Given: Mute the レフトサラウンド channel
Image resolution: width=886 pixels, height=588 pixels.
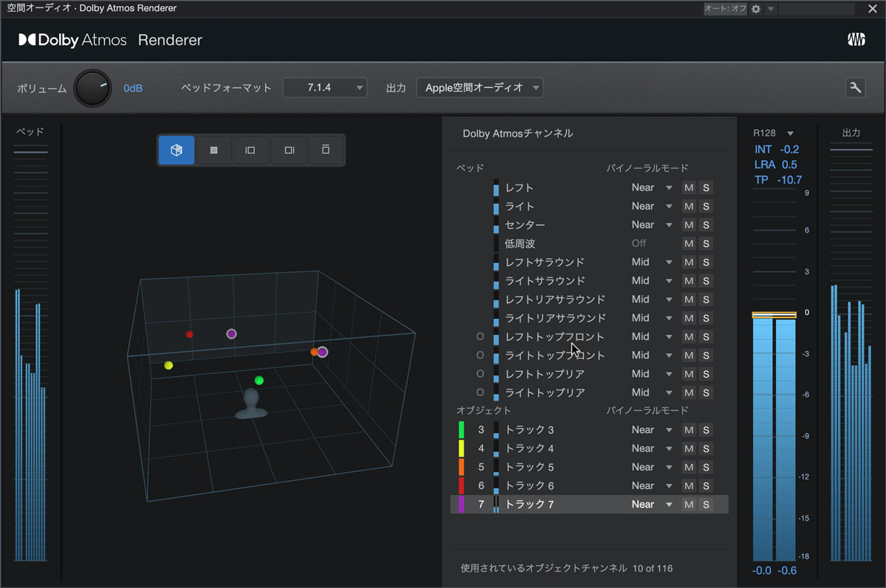Looking at the screenshot, I should click(689, 262).
